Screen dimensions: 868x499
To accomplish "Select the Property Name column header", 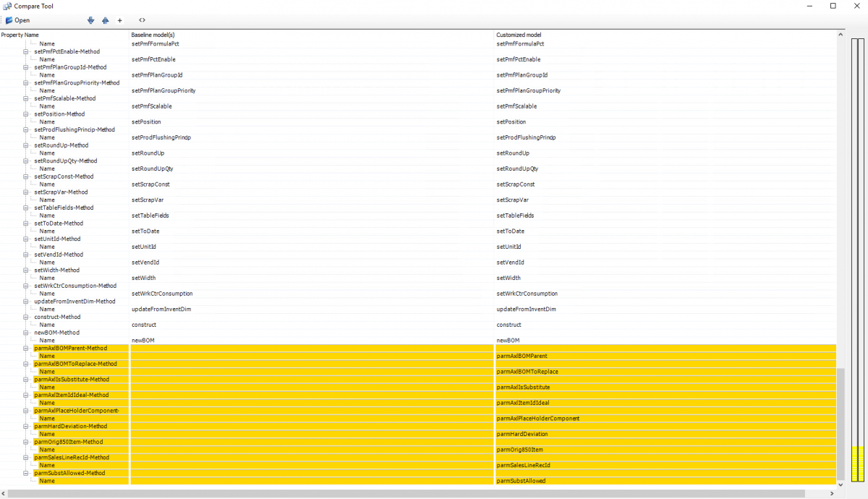I will 20,35.
